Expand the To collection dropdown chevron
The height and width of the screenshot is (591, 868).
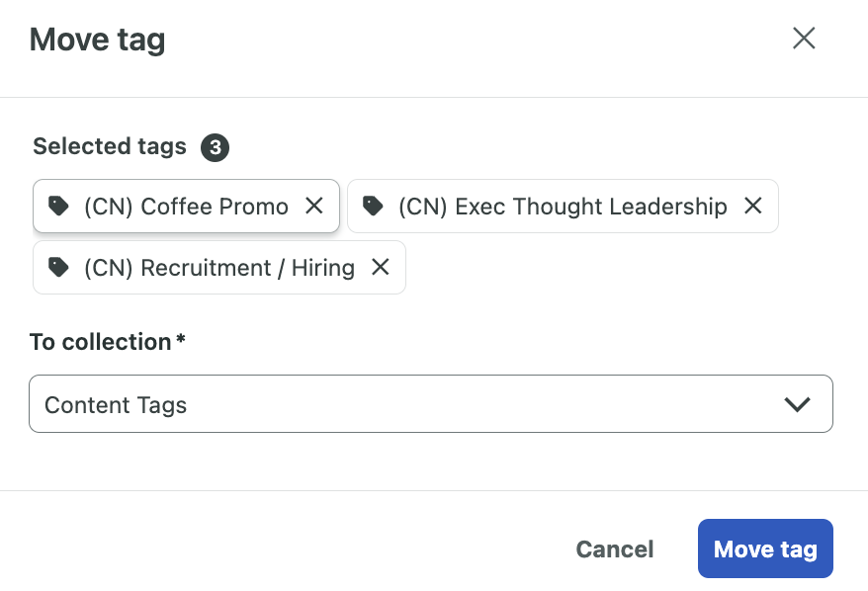click(797, 404)
